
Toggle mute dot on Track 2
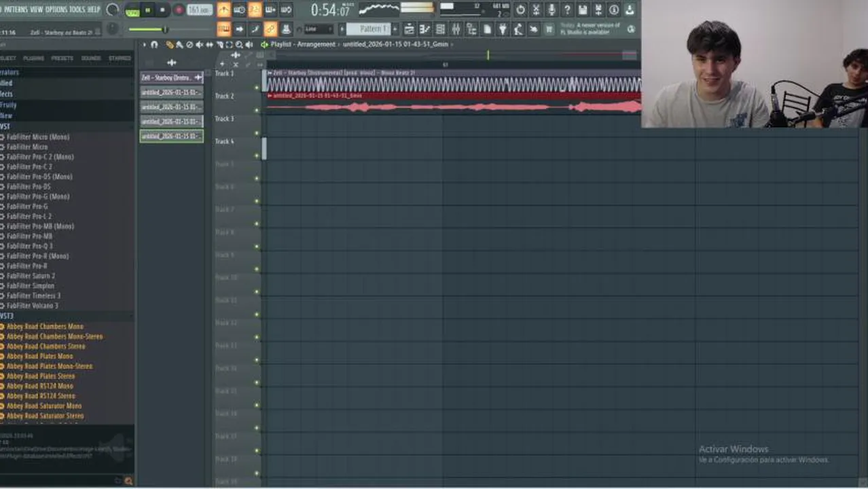pos(257,110)
